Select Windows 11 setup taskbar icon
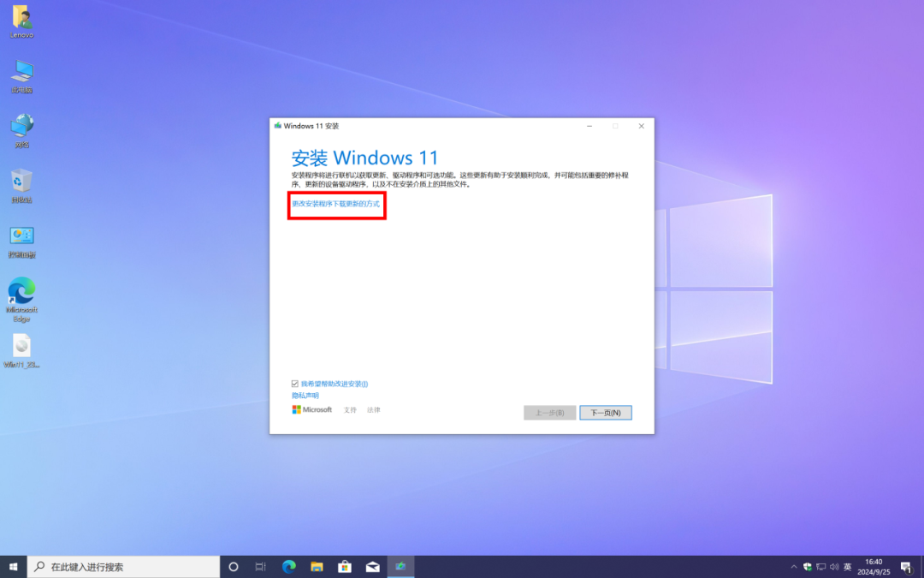924x578 pixels. coord(400,567)
